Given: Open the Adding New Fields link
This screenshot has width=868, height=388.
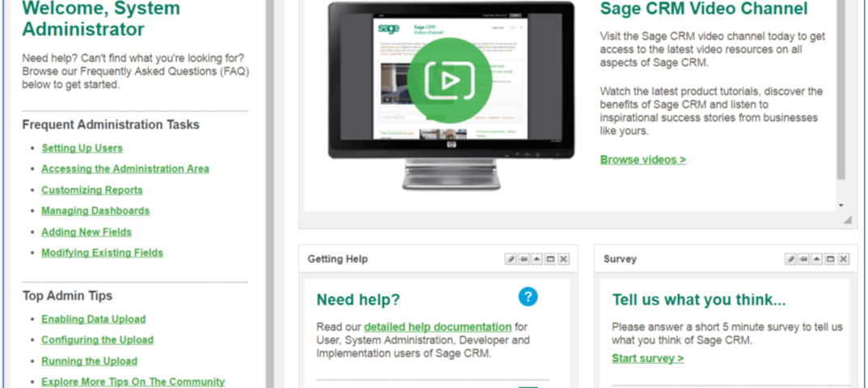Looking at the screenshot, I should pos(86,232).
